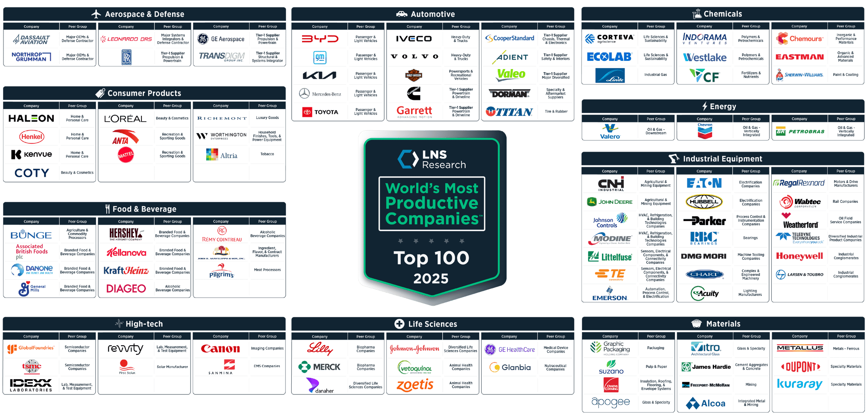Select the Toyota logo in Automotive

(320, 111)
